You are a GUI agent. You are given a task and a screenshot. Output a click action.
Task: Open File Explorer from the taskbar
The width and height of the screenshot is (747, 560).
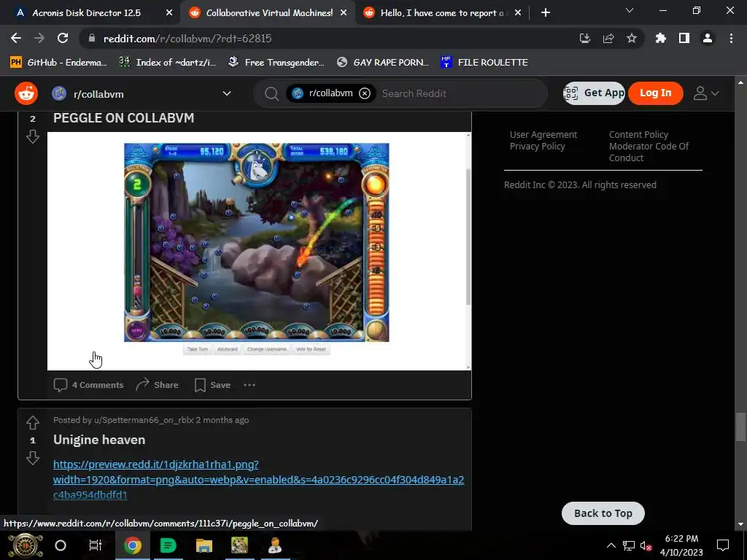tap(204, 545)
